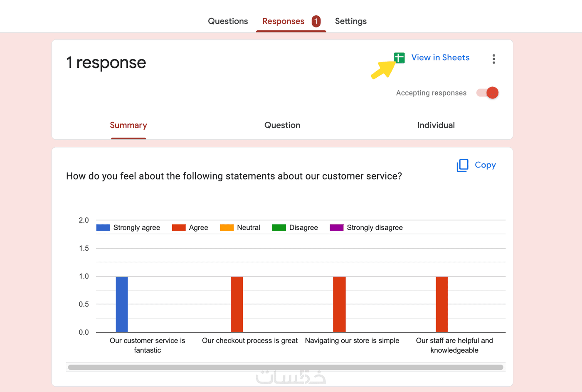Show the Summary view
Screen dimensions: 582x392
click(x=128, y=125)
